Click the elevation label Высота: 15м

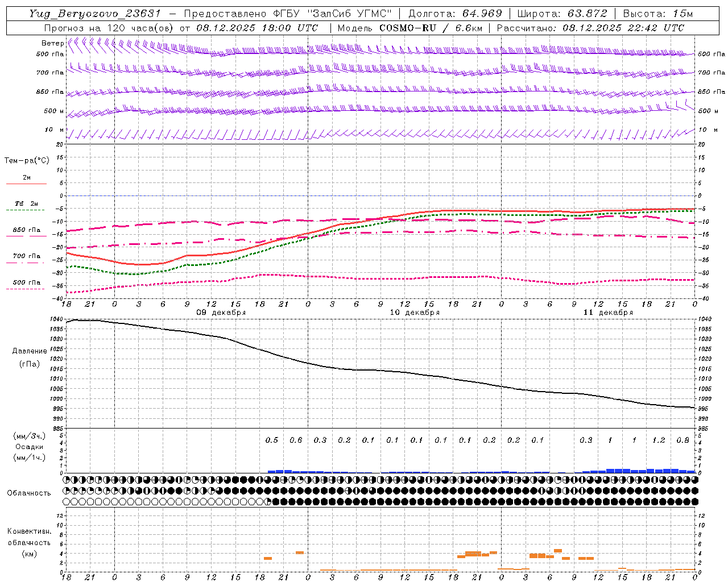tap(658, 14)
